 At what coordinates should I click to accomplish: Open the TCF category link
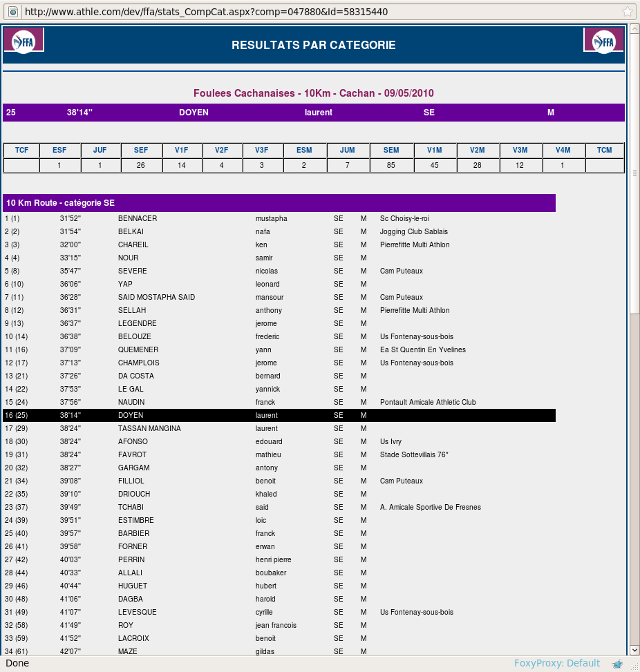click(x=21, y=150)
